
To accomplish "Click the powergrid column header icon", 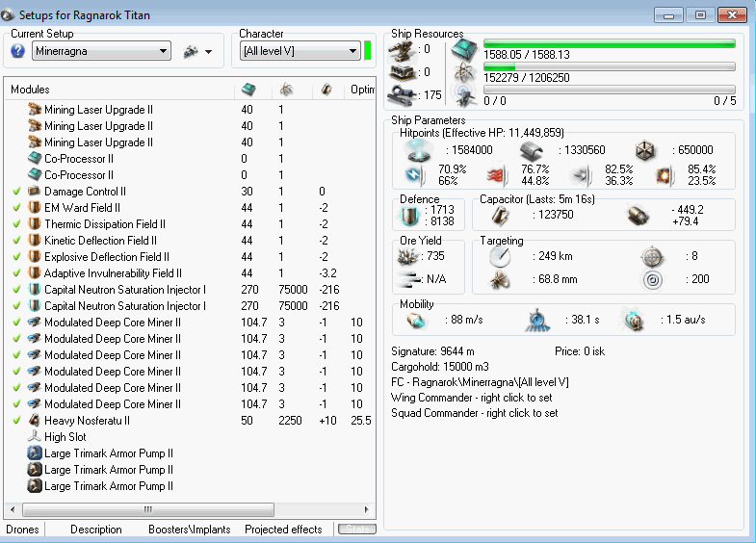I will 286,90.
